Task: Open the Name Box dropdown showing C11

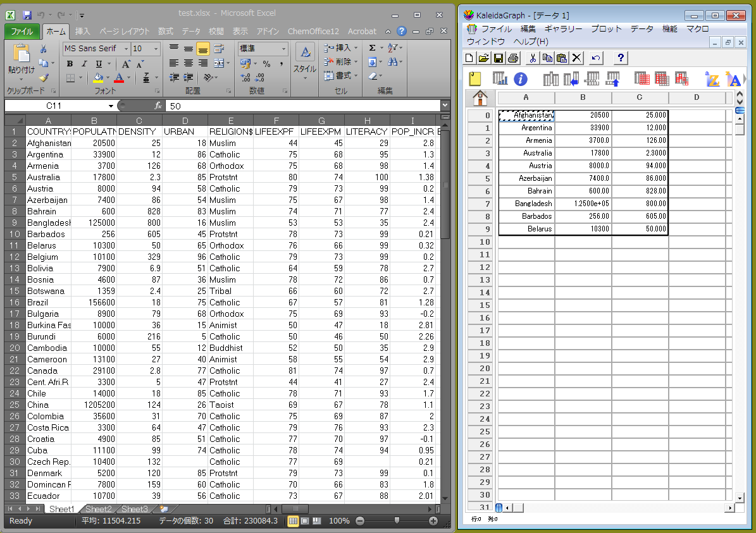Action: pos(111,106)
